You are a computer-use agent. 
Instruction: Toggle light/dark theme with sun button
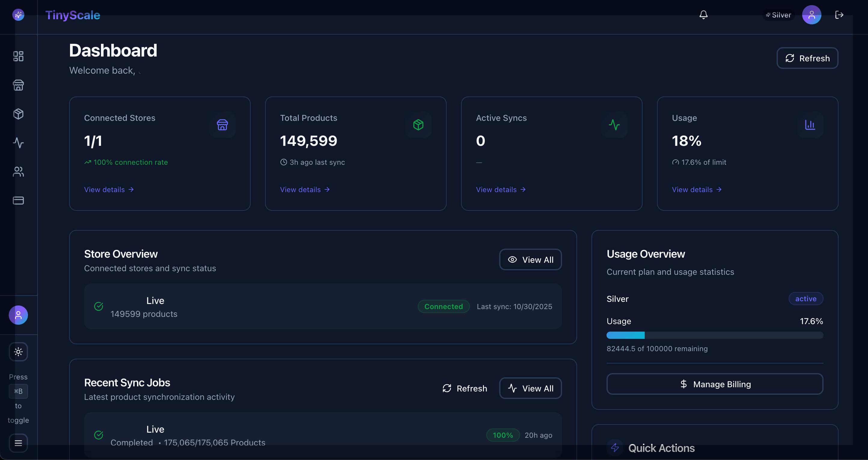point(18,352)
